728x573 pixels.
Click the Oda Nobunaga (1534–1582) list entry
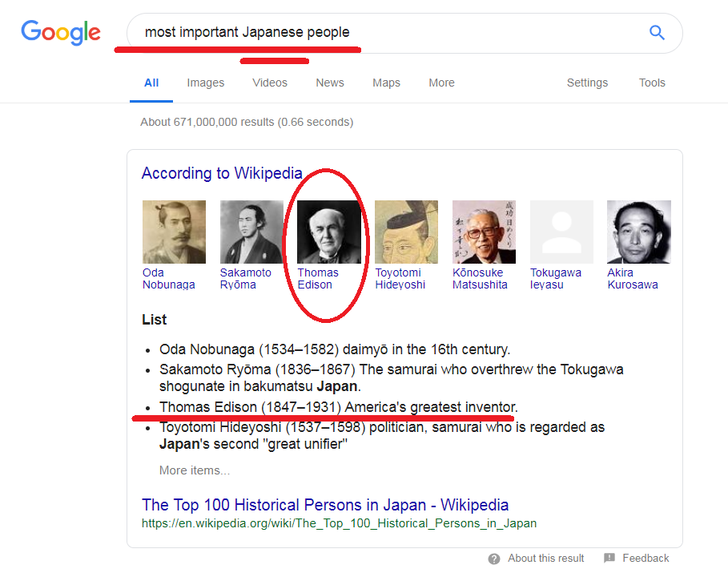pyautogui.click(x=335, y=349)
